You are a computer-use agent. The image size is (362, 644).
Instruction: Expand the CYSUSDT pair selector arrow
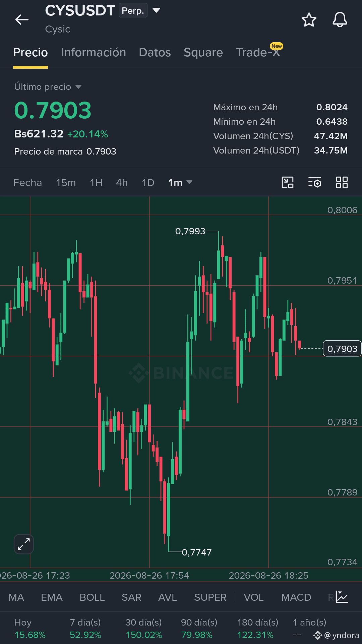(156, 10)
